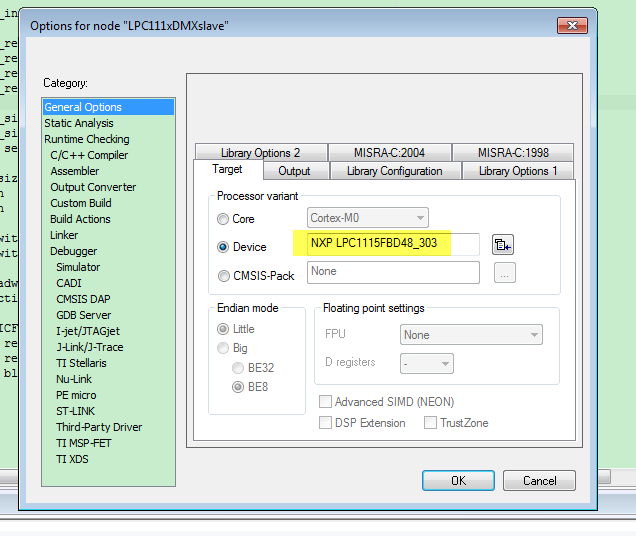Click the Cancel button

[539, 480]
